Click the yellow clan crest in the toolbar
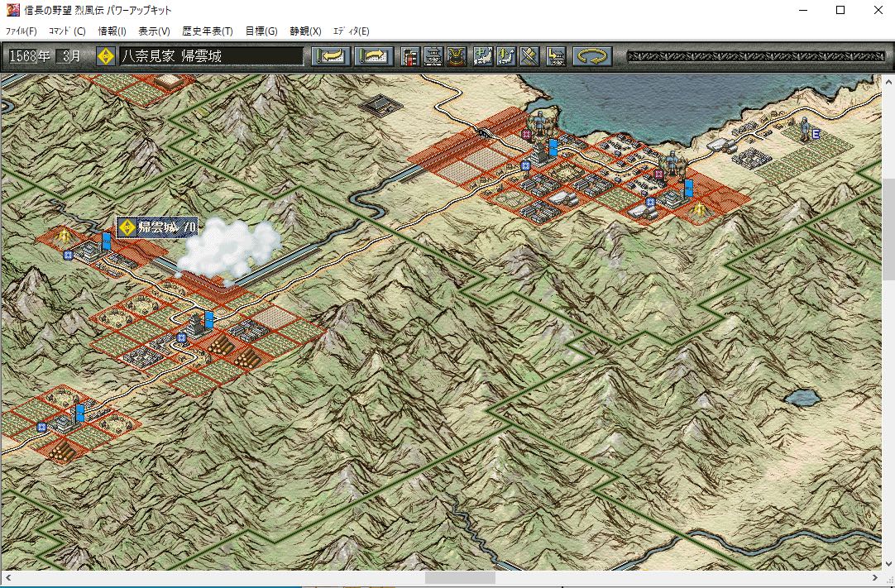This screenshot has width=895, height=588. click(x=106, y=56)
